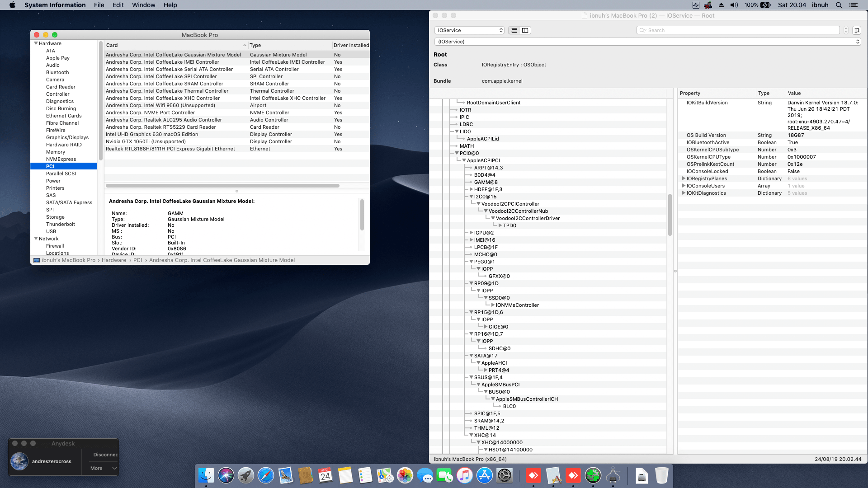This screenshot has height=488, width=868.
Task: Click eject icon in menu bar
Action: tap(721, 5)
